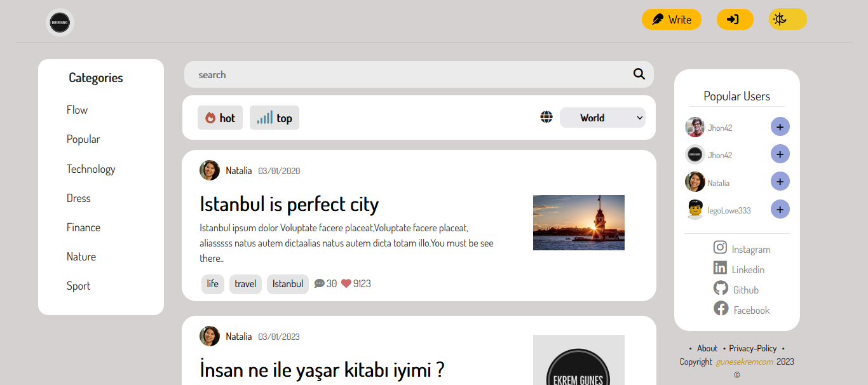Click the Facebook icon
Viewport: 868px width, 385px height.
721,308
